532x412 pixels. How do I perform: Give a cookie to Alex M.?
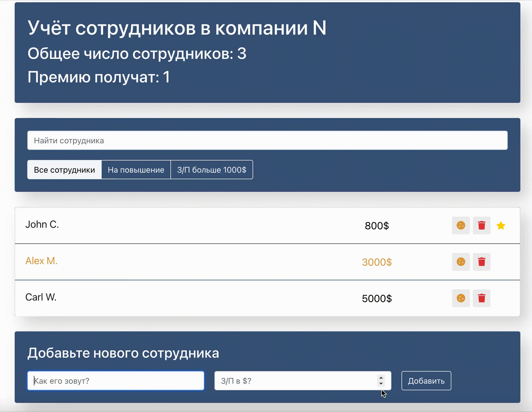(x=461, y=262)
